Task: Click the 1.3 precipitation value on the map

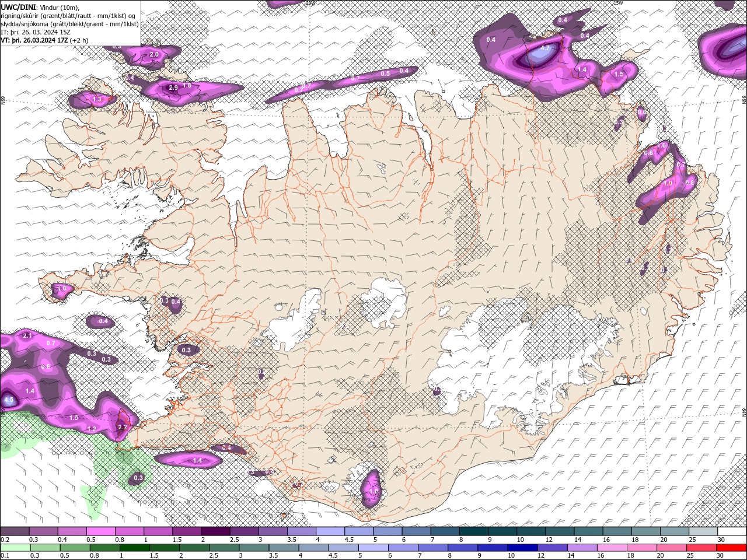Action: 97,100
